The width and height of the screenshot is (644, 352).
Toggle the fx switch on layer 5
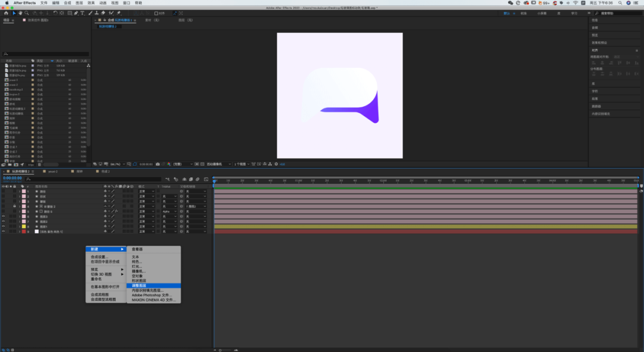[x=117, y=211]
